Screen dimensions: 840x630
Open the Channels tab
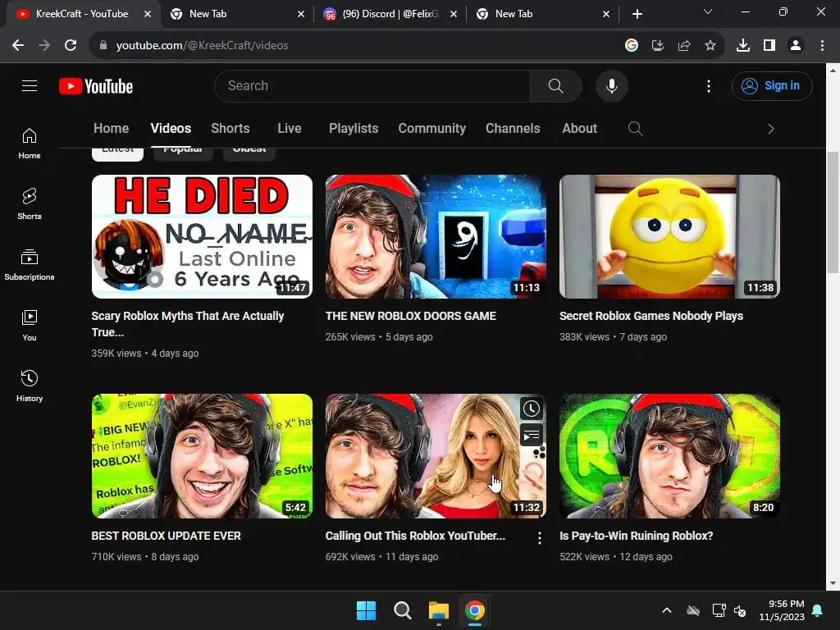513,129
